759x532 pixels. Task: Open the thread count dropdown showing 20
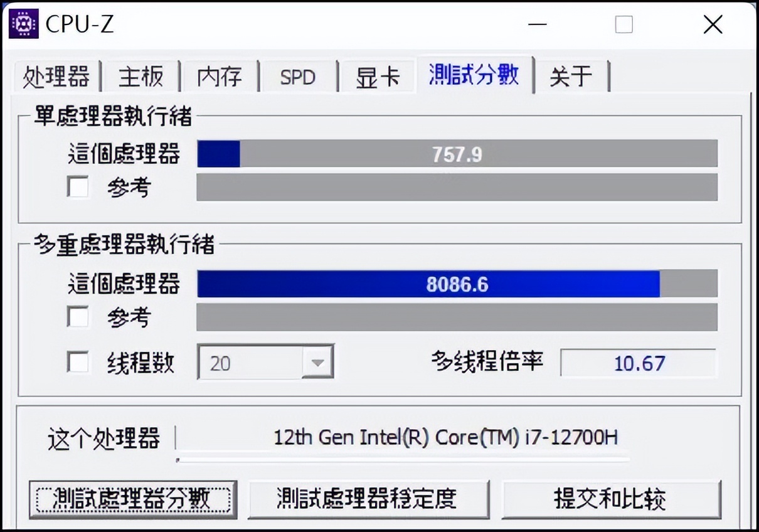click(x=265, y=362)
